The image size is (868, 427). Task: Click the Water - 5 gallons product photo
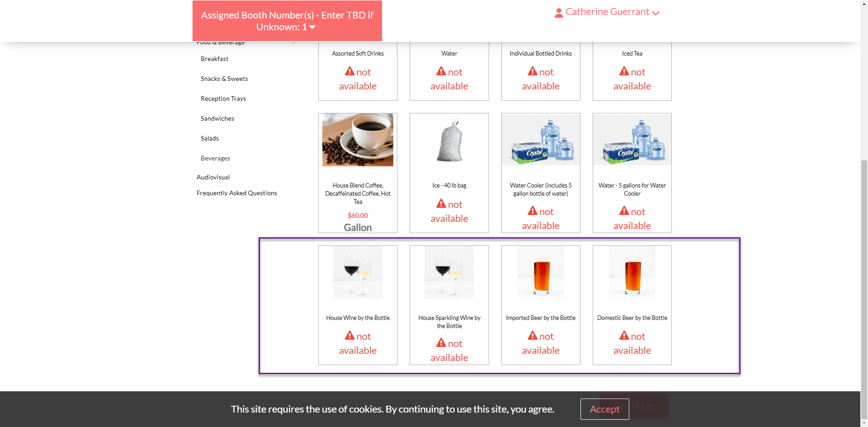pos(632,140)
